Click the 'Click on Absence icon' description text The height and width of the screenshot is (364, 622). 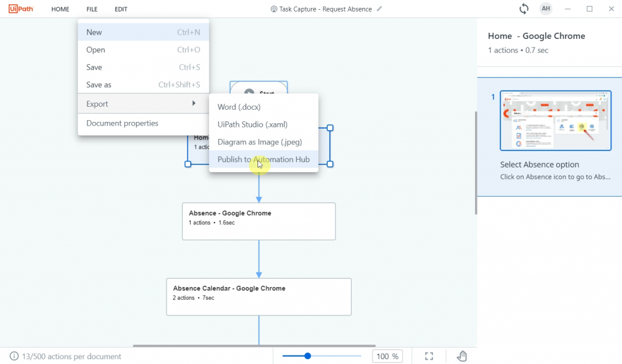555,177
